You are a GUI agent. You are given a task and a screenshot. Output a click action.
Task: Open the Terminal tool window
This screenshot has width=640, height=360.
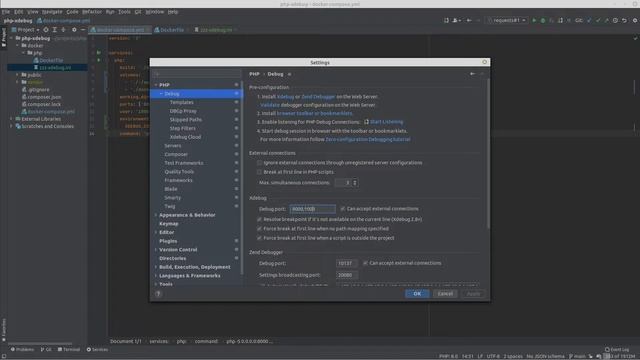tap(69, 349)
